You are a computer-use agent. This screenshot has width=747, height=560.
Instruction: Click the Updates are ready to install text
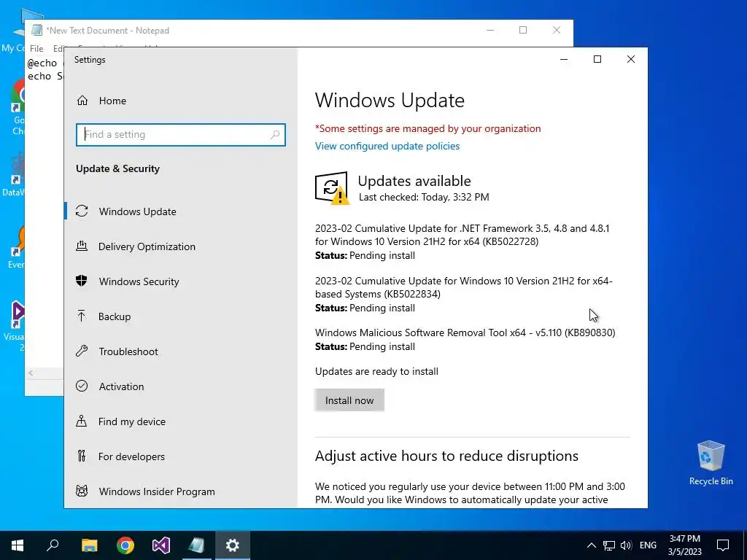(x=376, y=371)
